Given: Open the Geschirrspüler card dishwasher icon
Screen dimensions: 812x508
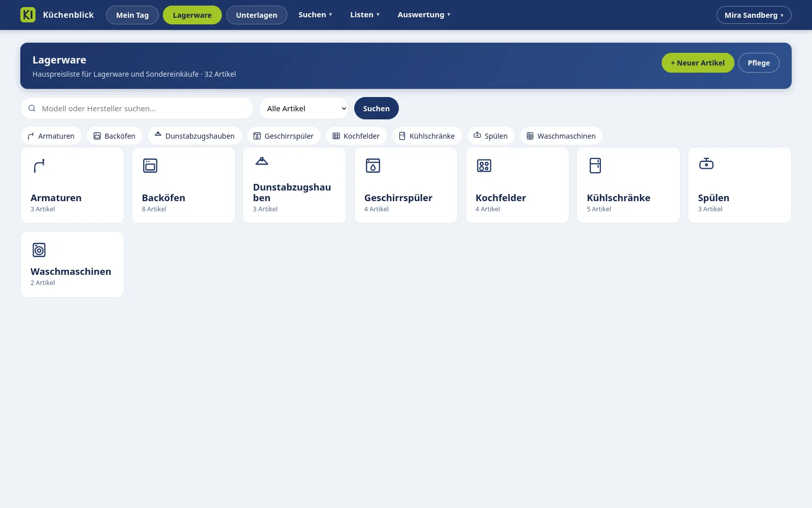Looking at the screenshot, I should point(373,166).
